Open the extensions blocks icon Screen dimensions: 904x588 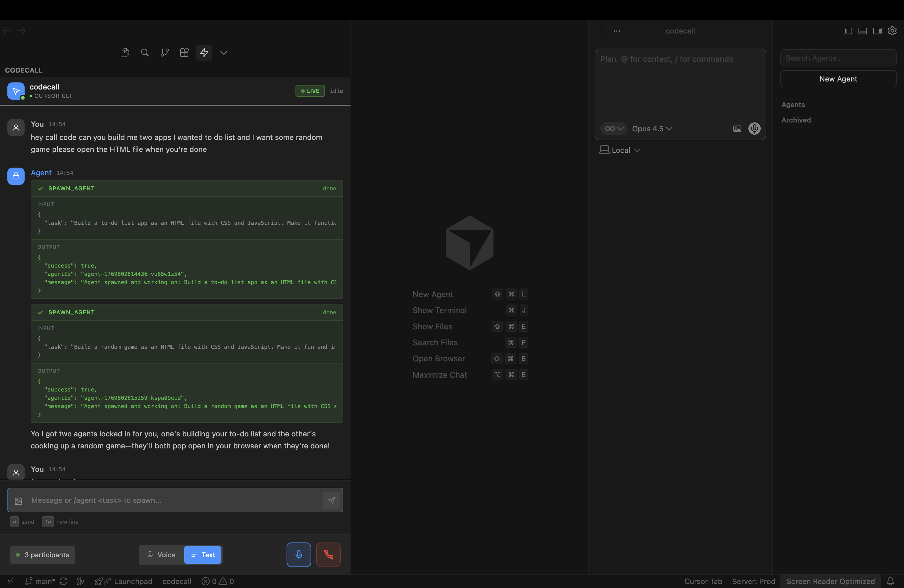184,52
